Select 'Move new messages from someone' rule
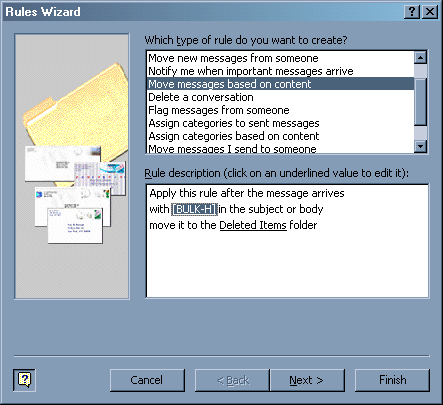This screenshot has height=405, width=443. tap(280, 58)
